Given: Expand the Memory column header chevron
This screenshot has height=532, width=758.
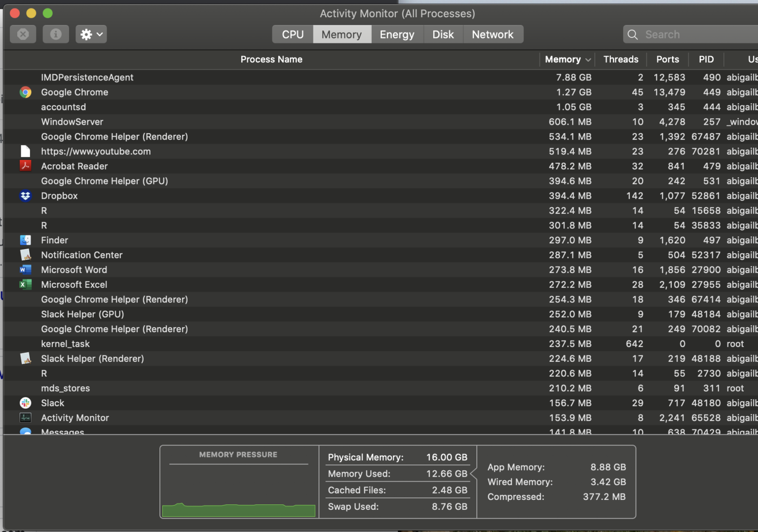Looking at the screenshot, I should point(588,59).
